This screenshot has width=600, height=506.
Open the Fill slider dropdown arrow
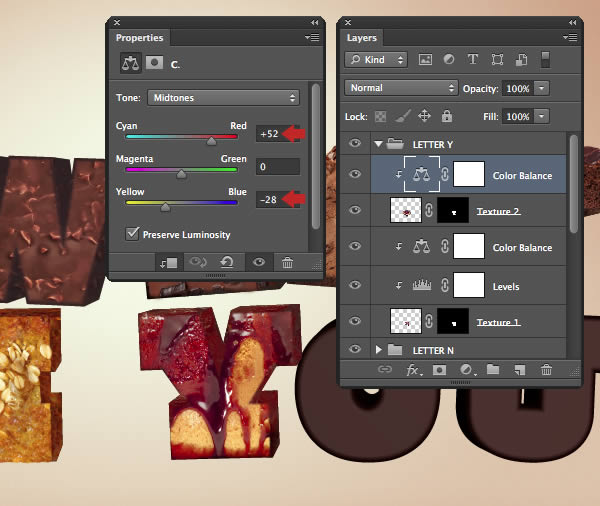tap(541, 116)
